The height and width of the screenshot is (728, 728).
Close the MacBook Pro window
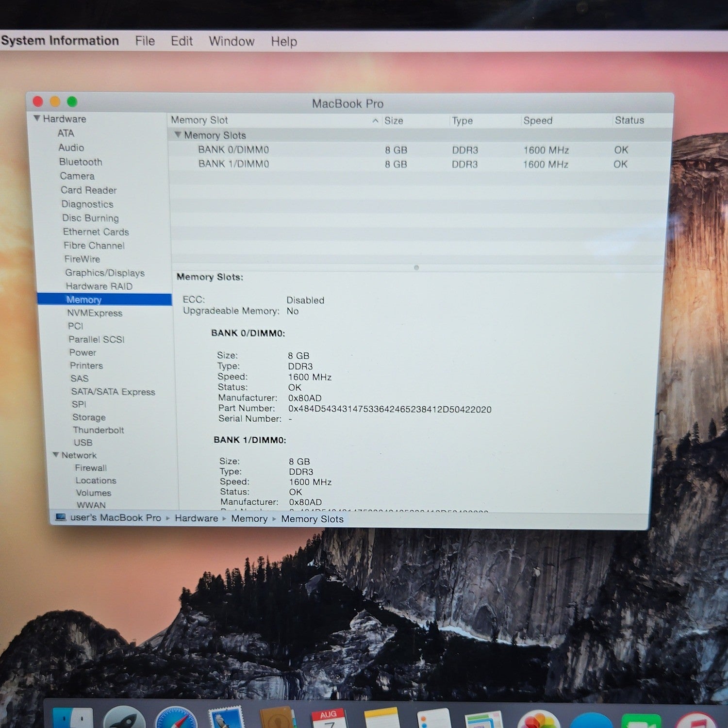[38, 101]
